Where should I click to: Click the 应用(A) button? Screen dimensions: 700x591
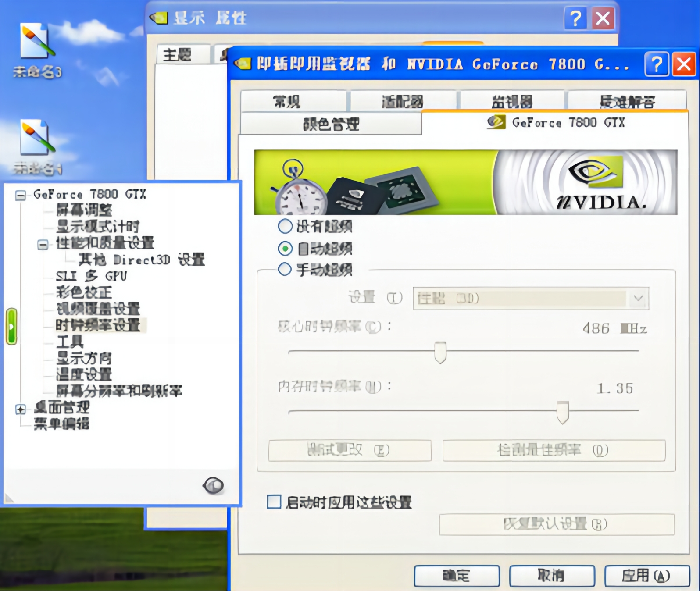click(647, 575)
